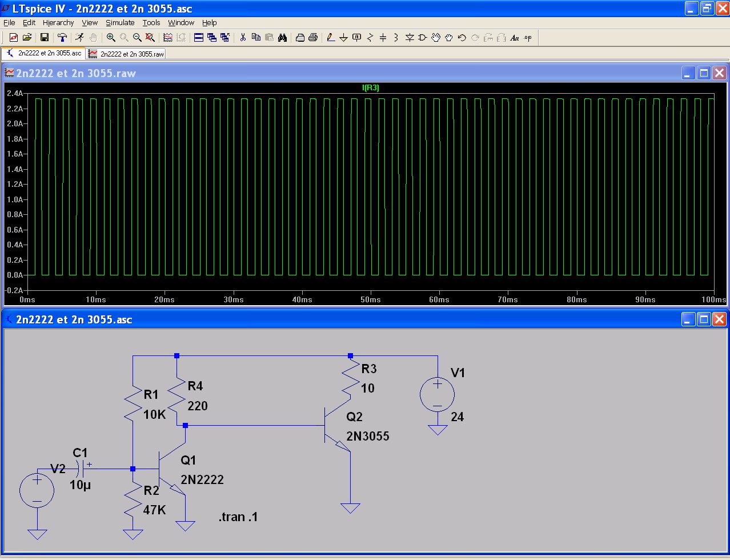Open the Simulate menu

tap(120, 23)
